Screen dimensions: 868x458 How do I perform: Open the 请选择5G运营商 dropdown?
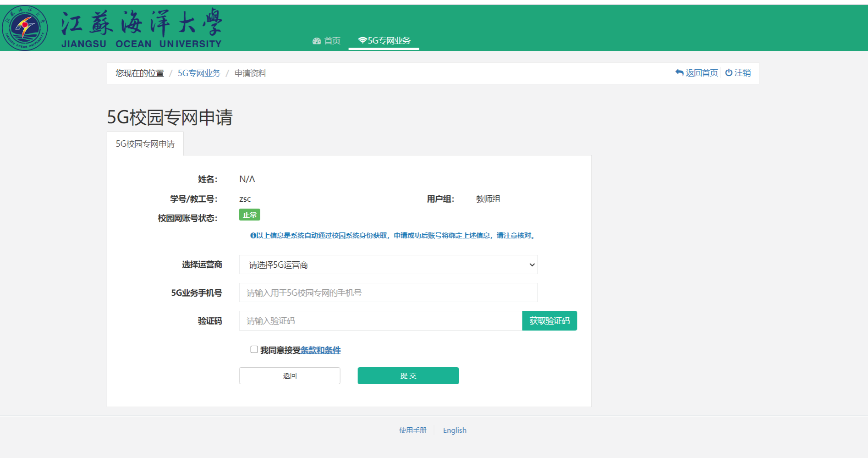pos(388,265)
